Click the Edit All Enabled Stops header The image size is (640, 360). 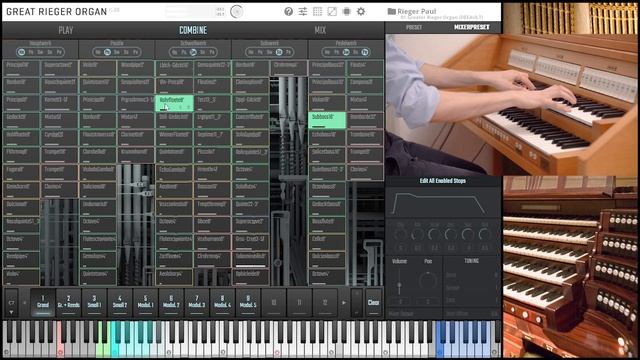[442, 180]
